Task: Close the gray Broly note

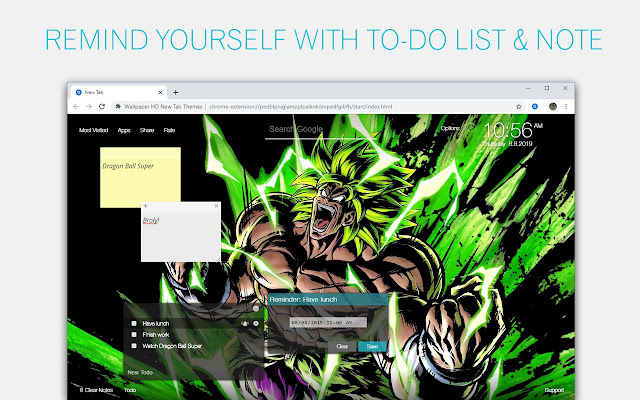Action: pyautogui.click(x=216, y=206)
